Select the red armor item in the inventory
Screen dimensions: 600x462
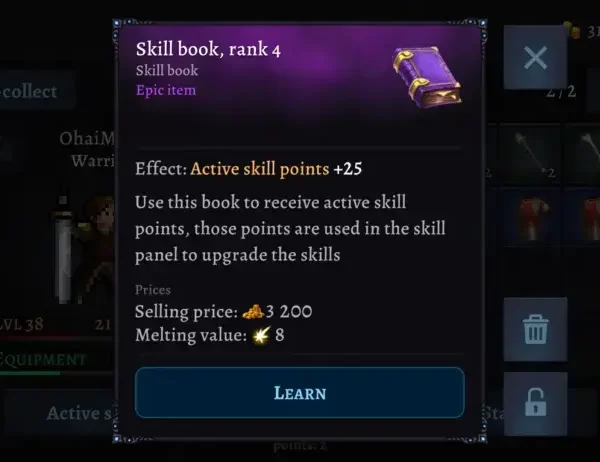pos(532,218)
